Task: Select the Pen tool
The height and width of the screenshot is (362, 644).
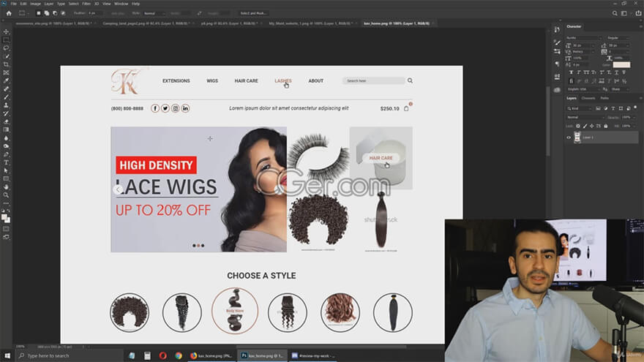Action: (x=6, y=155)
